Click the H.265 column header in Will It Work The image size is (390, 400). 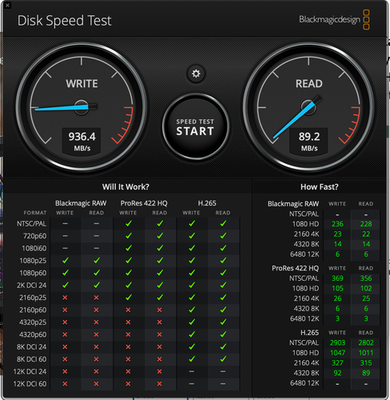pos(207,203)
